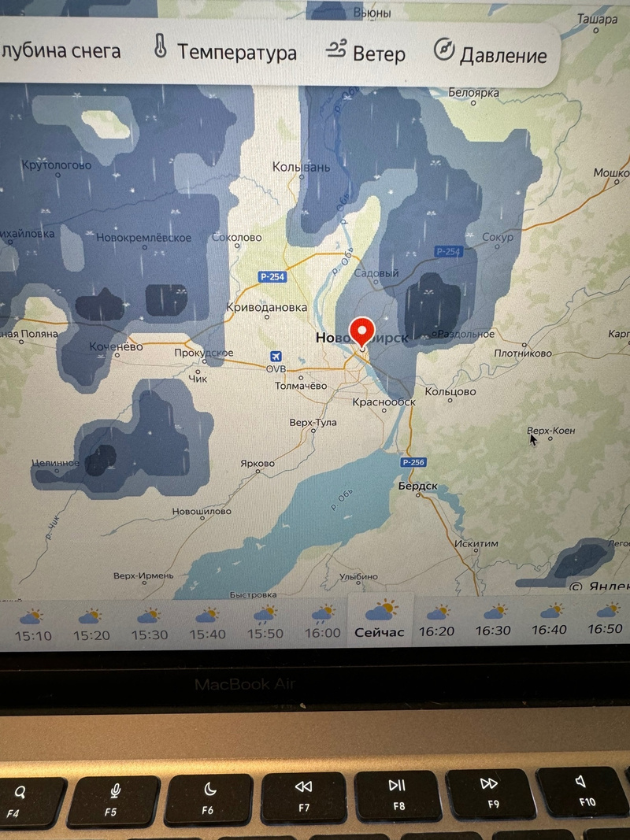The height and width of the screenshot is (840, 630).
Task: Click the Новошилово label on the map
Action: pyautogui.click(x=202, y=512)
